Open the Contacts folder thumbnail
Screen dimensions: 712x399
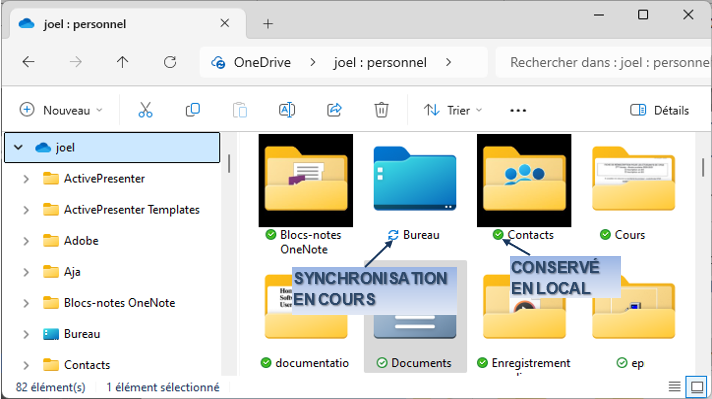[524, 180]
